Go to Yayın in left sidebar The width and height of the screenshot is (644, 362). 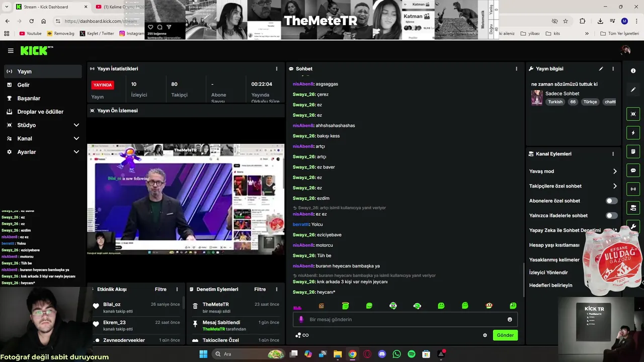(42, 71)
